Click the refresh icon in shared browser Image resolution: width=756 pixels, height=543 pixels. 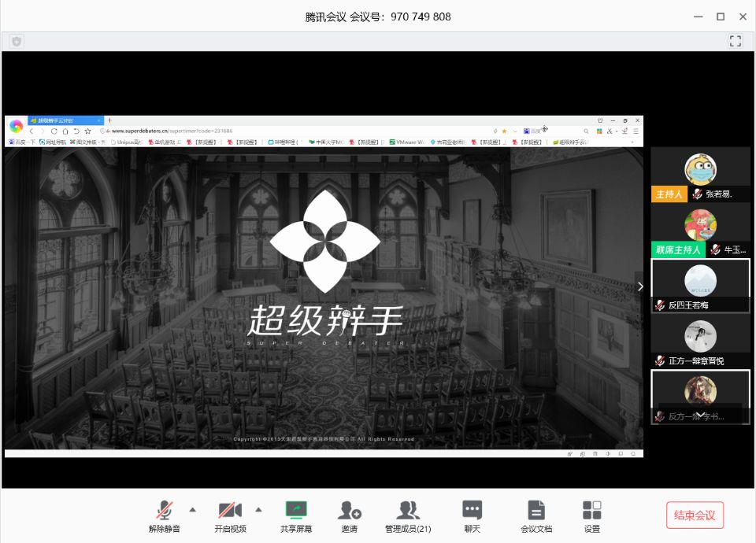tap(54, 131)
